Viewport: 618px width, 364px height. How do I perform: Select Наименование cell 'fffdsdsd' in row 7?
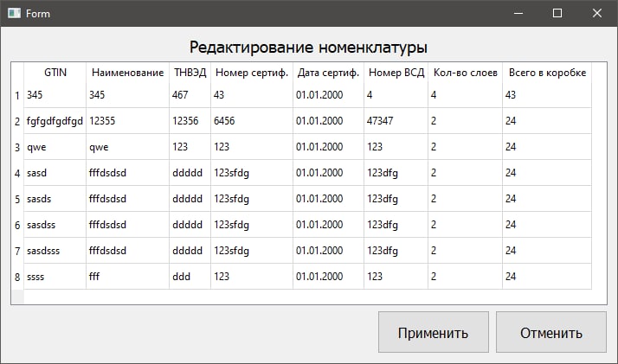pyautogui.click(x=128, y=251)
